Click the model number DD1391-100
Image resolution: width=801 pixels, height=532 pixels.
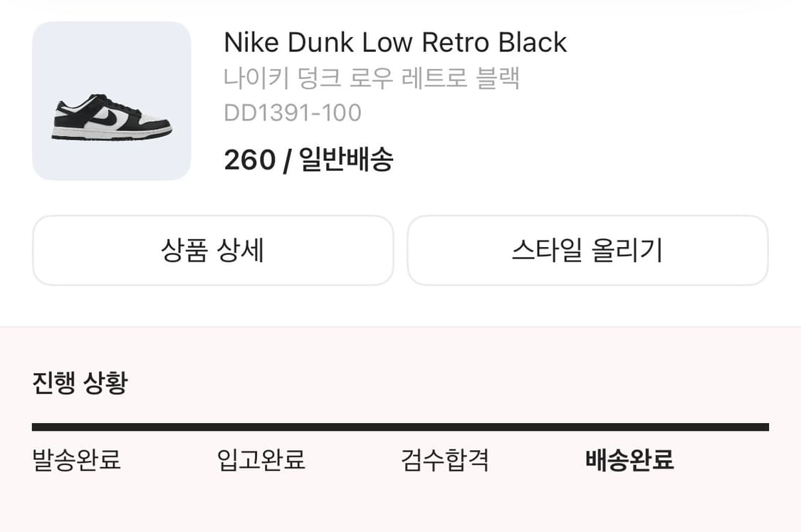coord(292,113)
